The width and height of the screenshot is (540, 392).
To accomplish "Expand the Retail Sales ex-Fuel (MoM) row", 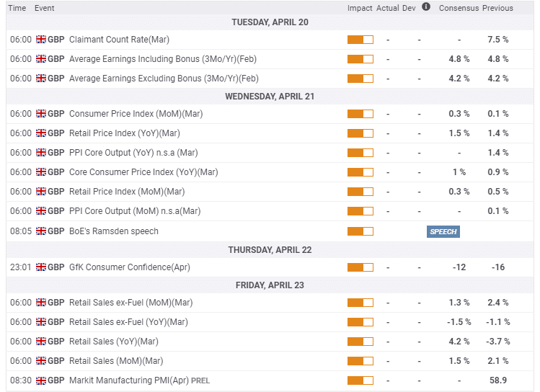I will (x=270, y=303).
